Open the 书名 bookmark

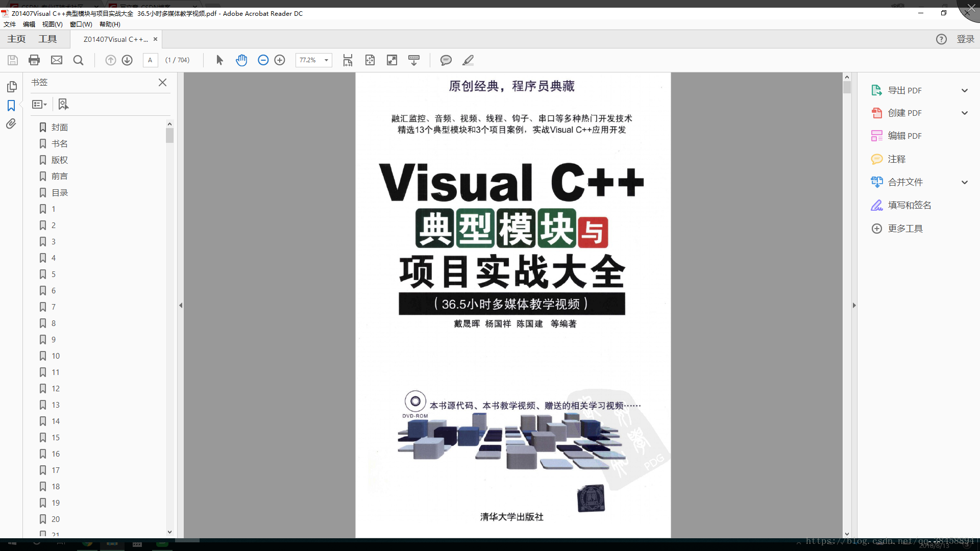point(59,144)
